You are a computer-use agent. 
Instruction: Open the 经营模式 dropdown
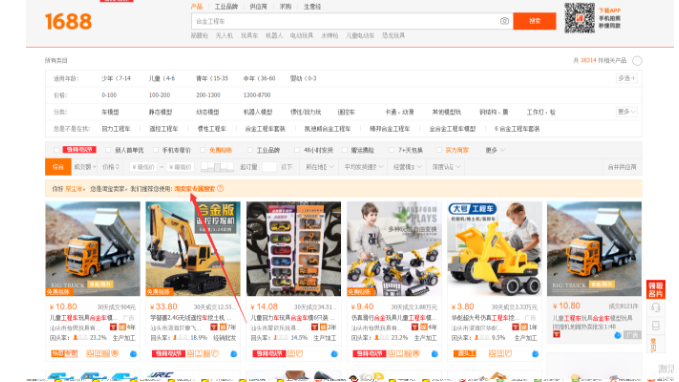pyautogui.click(x=407, y=167)
